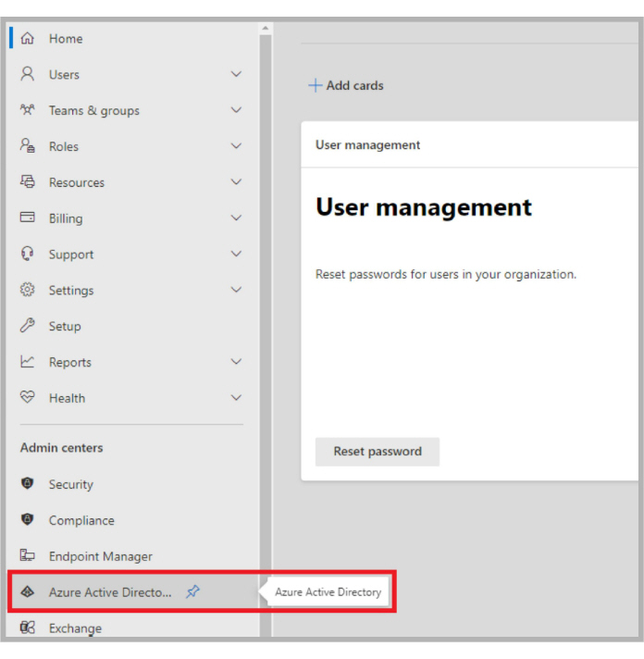Click the Health heart icon

tap(28, 398)
